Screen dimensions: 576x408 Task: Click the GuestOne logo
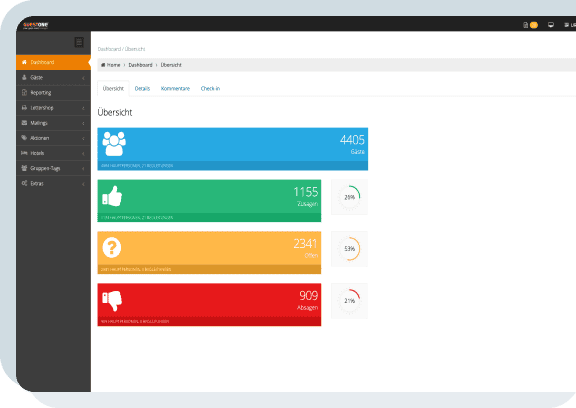point(36,25)
